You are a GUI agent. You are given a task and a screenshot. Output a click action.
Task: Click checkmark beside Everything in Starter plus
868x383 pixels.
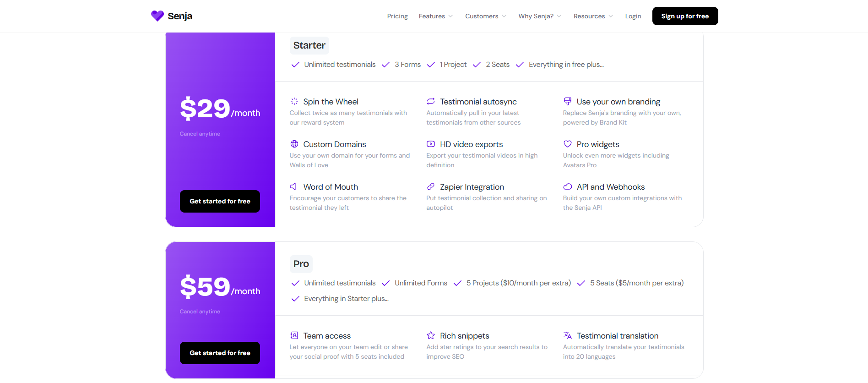click(x=295, y=299)
